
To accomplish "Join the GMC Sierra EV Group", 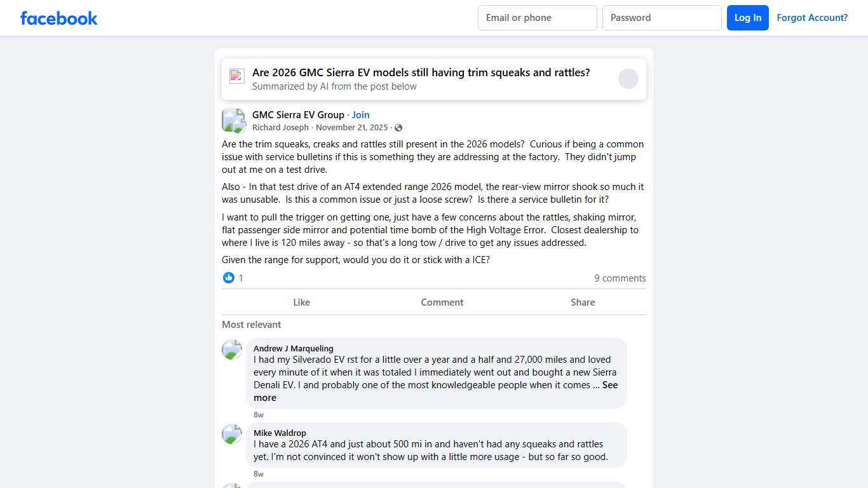I will (x=360, y=115).
